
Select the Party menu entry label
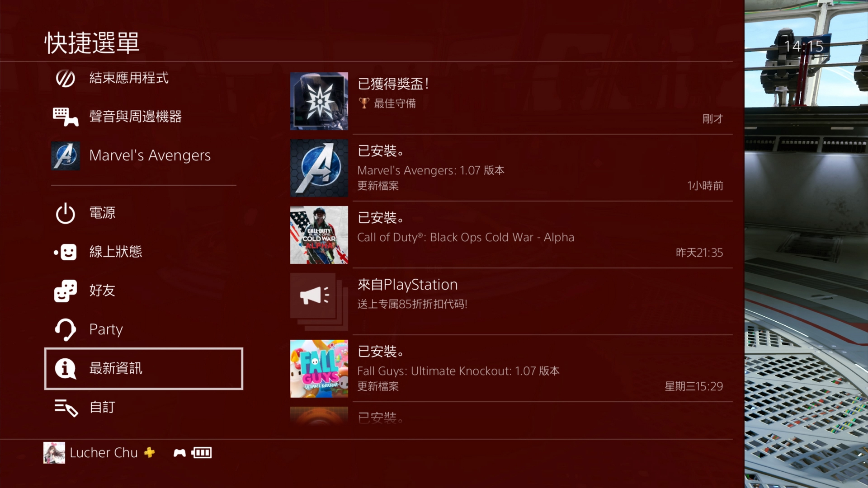106,329
